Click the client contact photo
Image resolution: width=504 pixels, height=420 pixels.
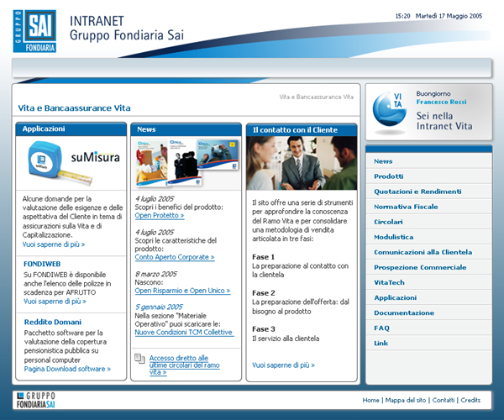[x=302, y=163]
